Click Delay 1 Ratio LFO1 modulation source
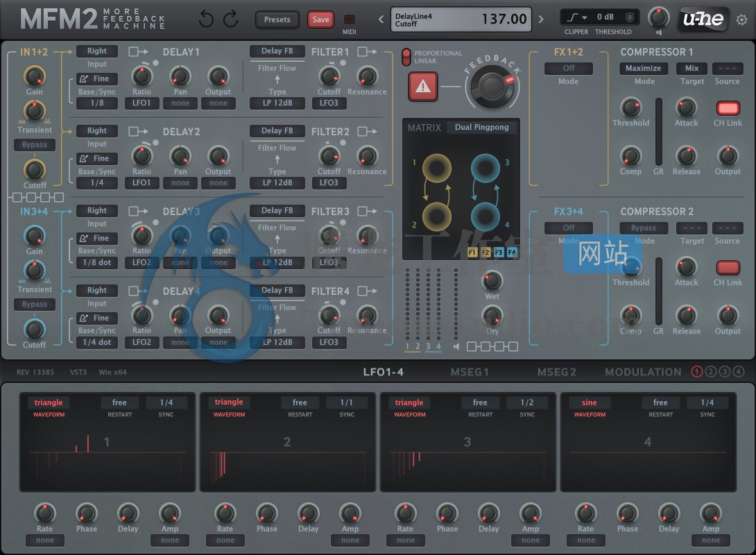Screen dimensions: 756x555 tap(141, 103)
